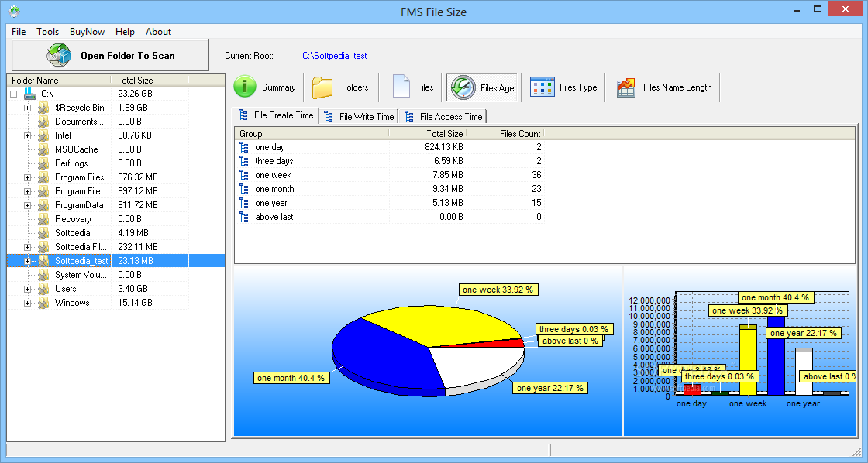Select the MSOCache folder row
Viewport: 868px width, 463px height.
coord(98,149)
